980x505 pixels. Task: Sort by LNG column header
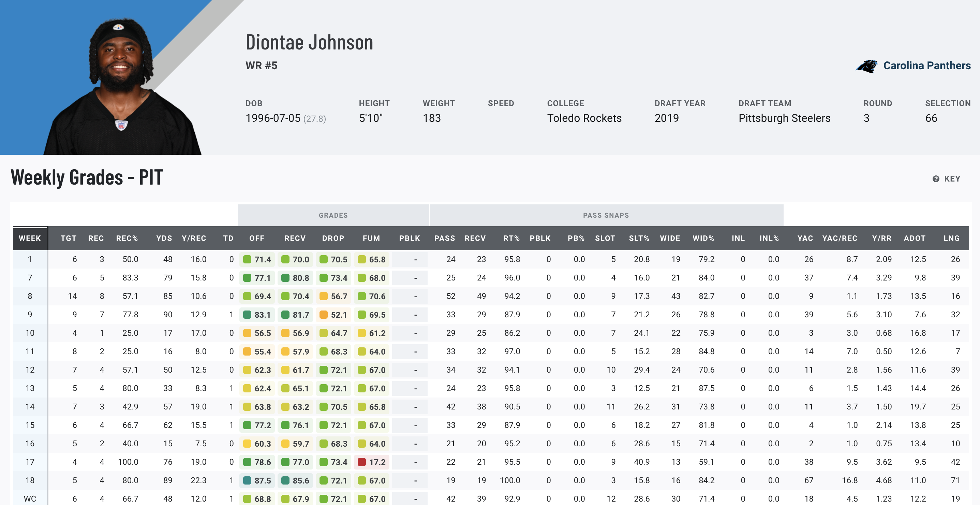coord(951,238)
